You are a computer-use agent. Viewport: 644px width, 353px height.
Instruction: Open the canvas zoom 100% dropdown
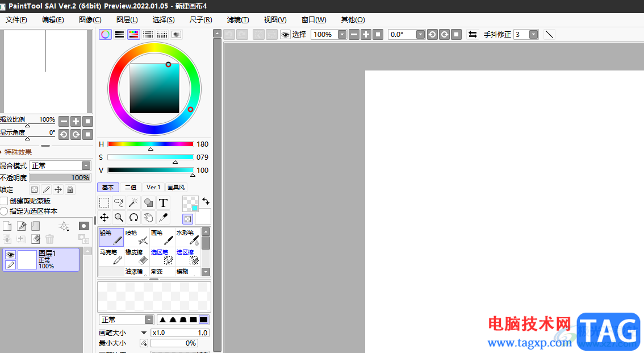coord(342,35)
